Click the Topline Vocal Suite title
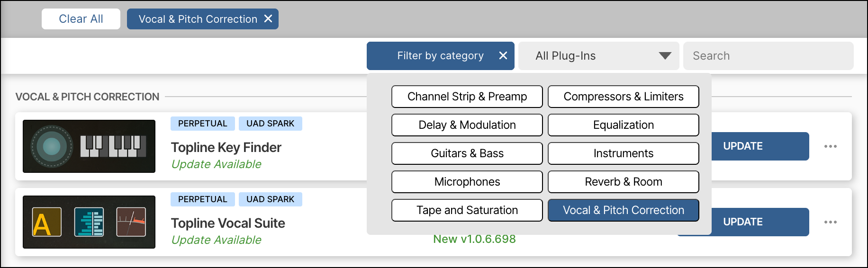Viewport: 868px width, 268px height. 228,223
